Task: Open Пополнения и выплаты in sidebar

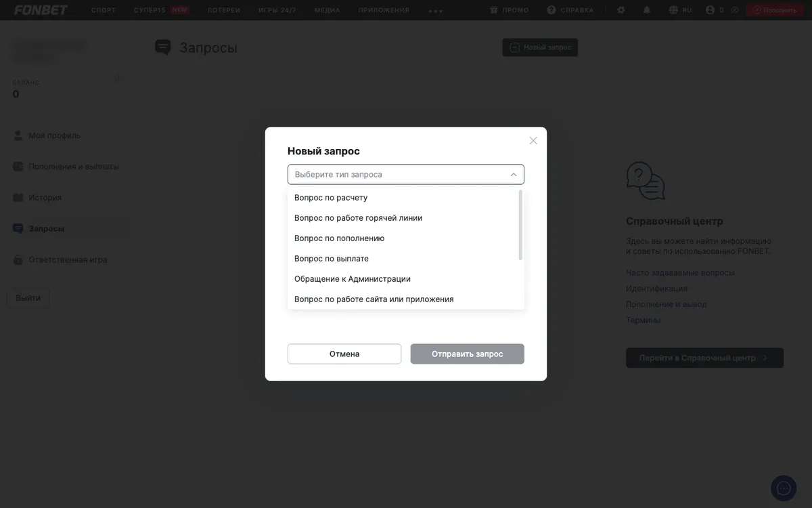Action: pyautogui.click(x=74, y=167)
